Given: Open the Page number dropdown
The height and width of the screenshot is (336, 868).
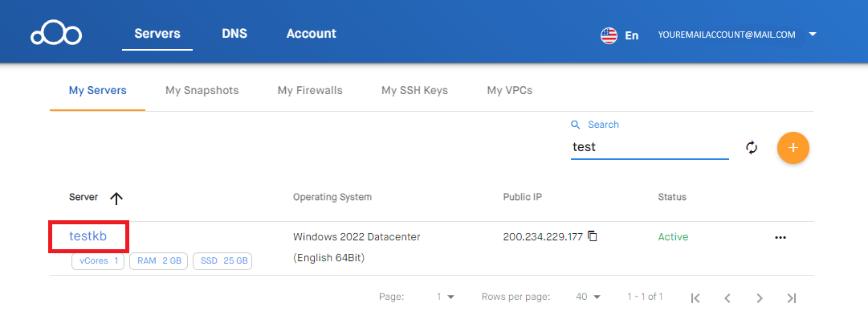Looking at the screenshot, I should click(x=445, y=297).
